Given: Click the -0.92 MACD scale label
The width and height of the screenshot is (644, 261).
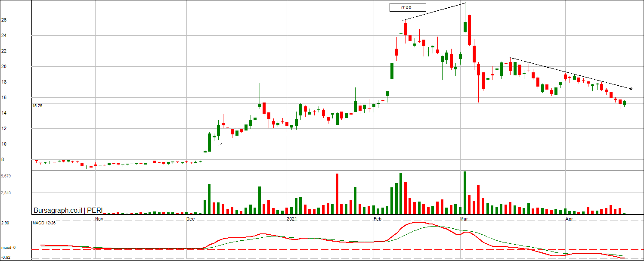Looking at the screenshot, I should coord(6,257).
